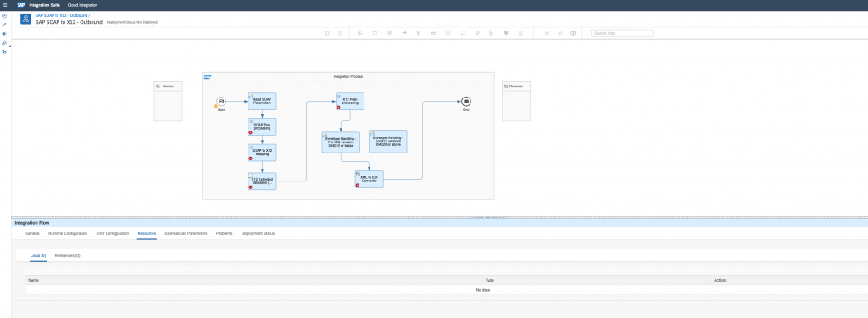Screen dimensions: 868x318
Task: Click the Integration Process pool header
Action: click(x=348, y=76)
